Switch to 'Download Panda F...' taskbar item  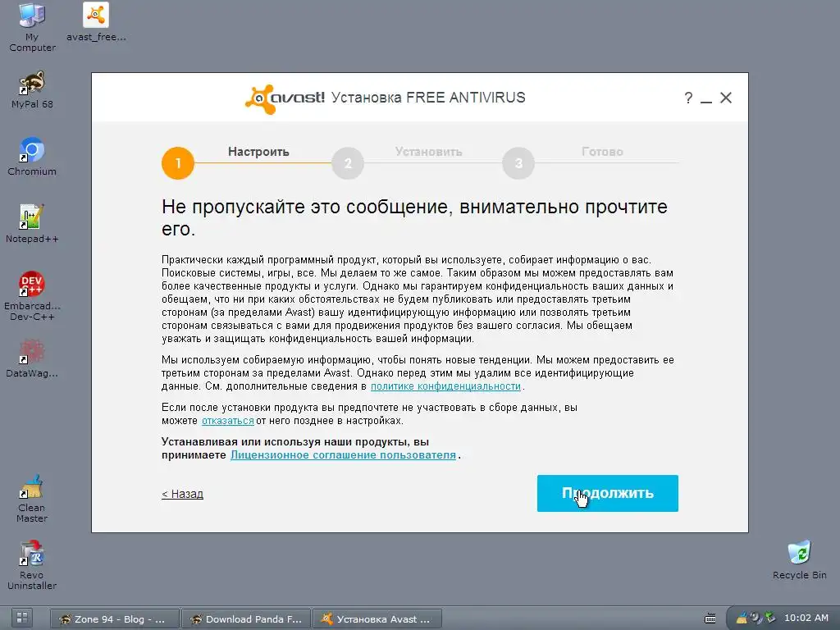coord(246,619)
